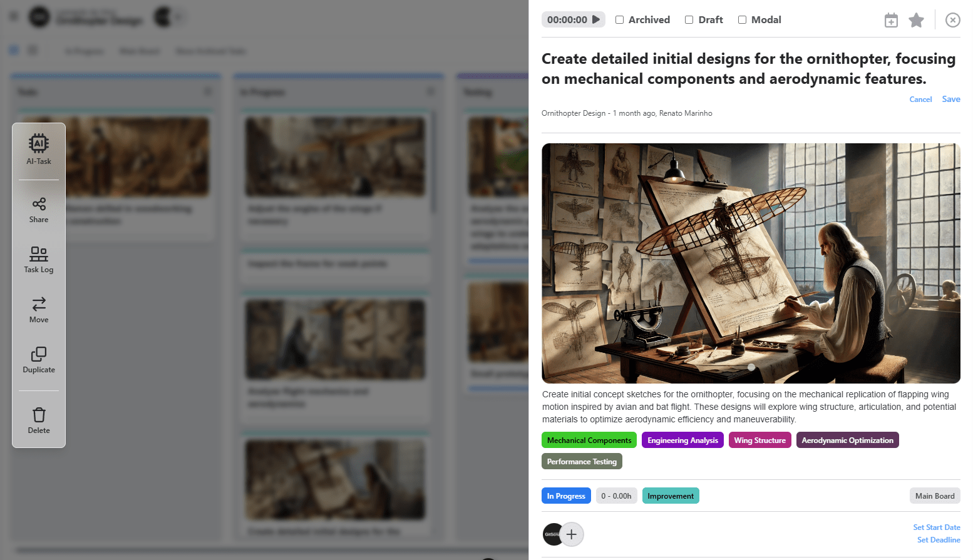This screenshot has width=973, height=560.
Task: Click Set Deadline link
Action: (938, 540)
